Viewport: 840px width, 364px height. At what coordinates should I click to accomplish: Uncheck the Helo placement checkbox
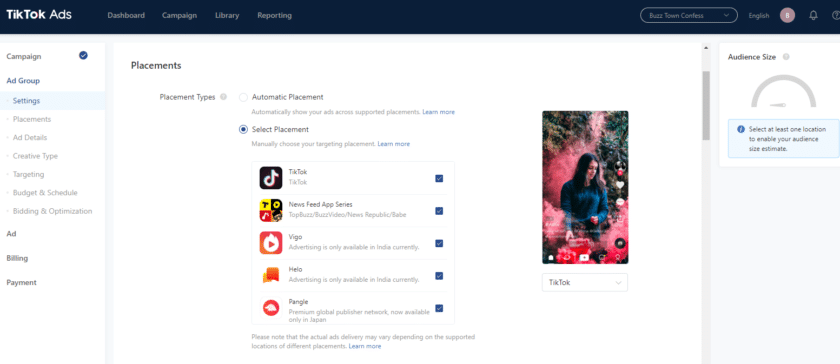click(439, 276)
